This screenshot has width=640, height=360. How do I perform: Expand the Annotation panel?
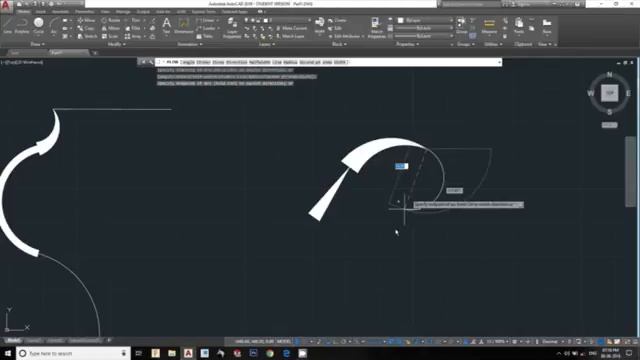click(190, 44)
